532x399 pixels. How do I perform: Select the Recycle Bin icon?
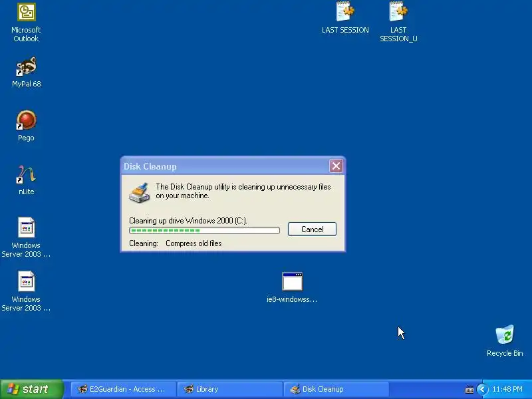point(505,334)
